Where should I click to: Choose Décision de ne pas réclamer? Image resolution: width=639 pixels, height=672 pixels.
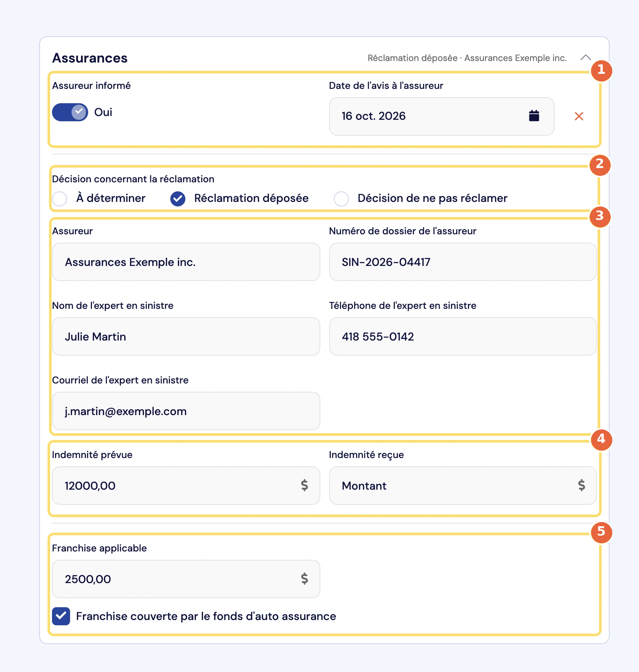341,199
